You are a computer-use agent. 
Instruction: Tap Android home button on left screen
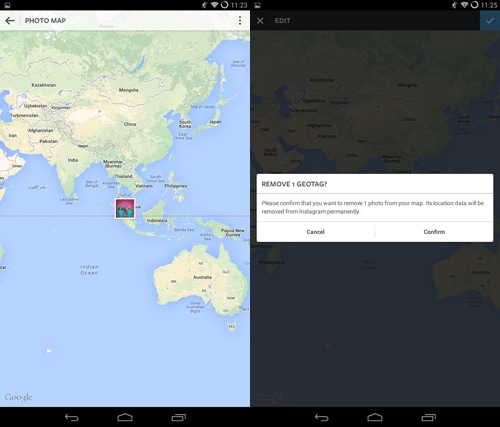pos(125,417)
